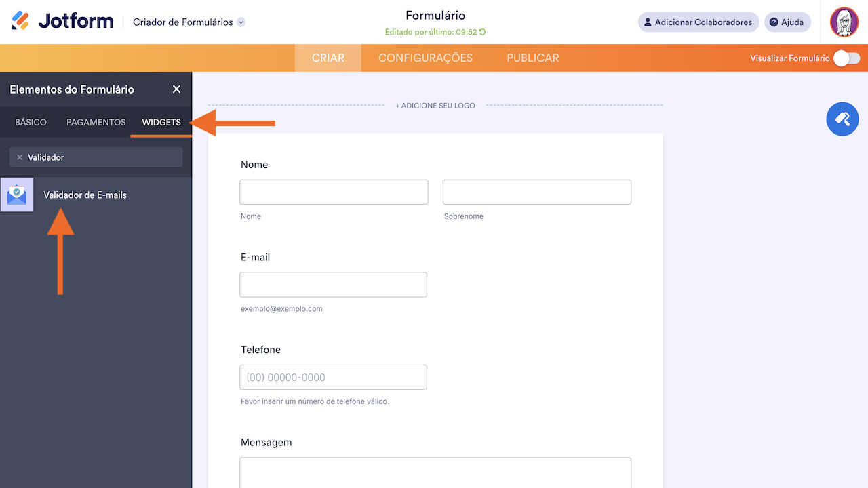Close the Elementos do Formulário panel
Screen dimensions: 868x488
tap(176, 89)
